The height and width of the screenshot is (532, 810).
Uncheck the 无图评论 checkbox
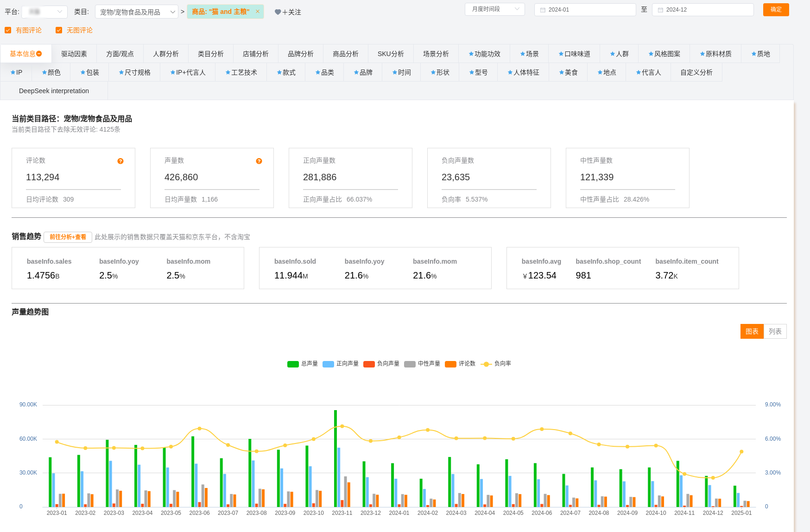59,30
